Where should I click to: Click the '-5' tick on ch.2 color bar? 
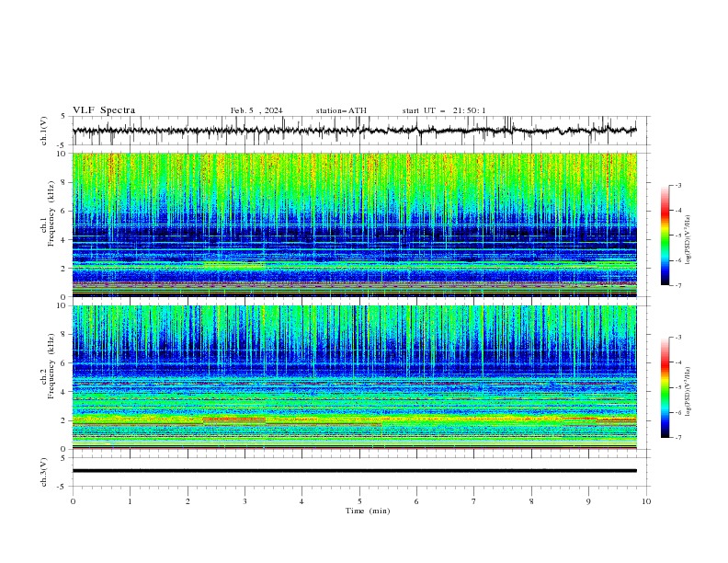point(678,387)
